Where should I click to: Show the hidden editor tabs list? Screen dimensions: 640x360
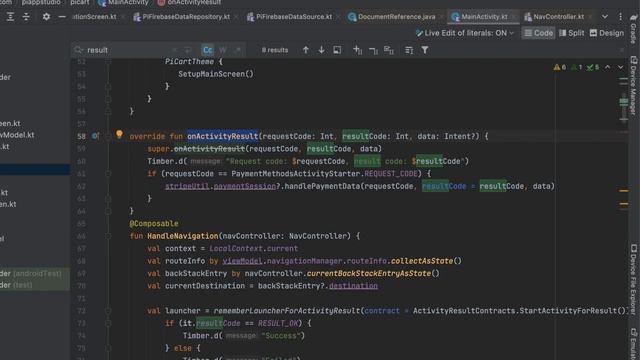pos(605,17)
